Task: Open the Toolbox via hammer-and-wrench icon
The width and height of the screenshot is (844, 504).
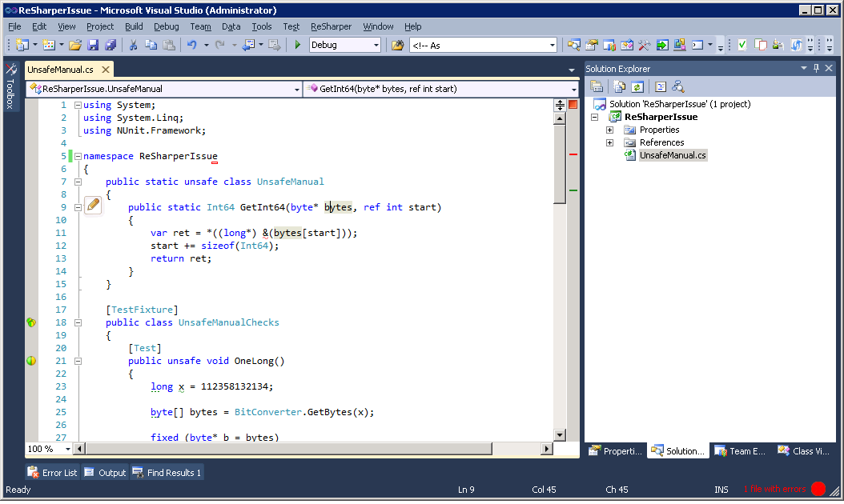Action: 645,45
